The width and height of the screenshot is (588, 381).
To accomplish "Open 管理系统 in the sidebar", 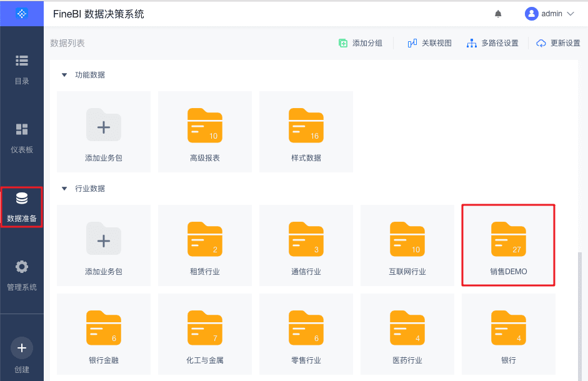I will point(22,275).
